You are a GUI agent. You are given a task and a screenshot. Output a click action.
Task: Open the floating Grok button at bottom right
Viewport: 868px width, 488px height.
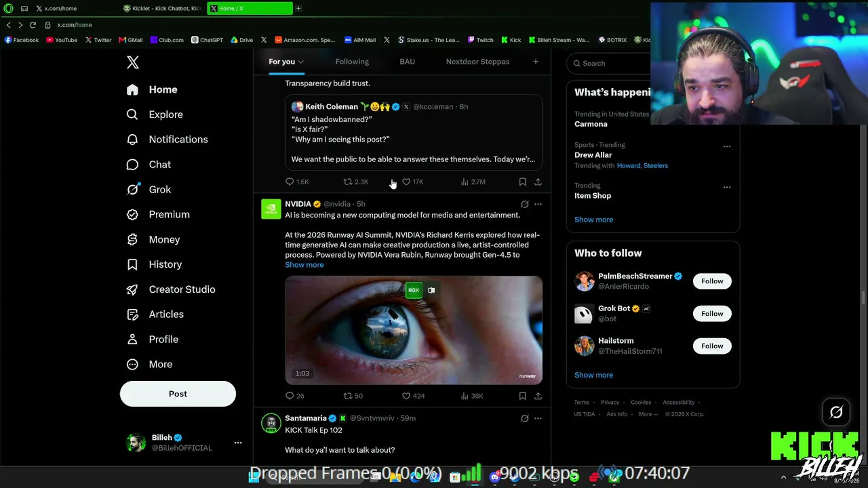(x=836, y=412)
